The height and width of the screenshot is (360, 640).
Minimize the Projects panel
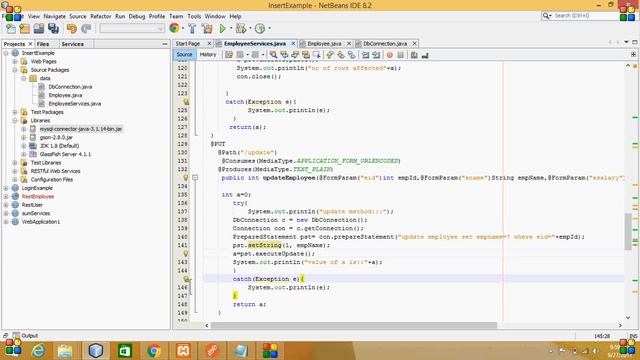pyautogui.click(x=165, y=44)
